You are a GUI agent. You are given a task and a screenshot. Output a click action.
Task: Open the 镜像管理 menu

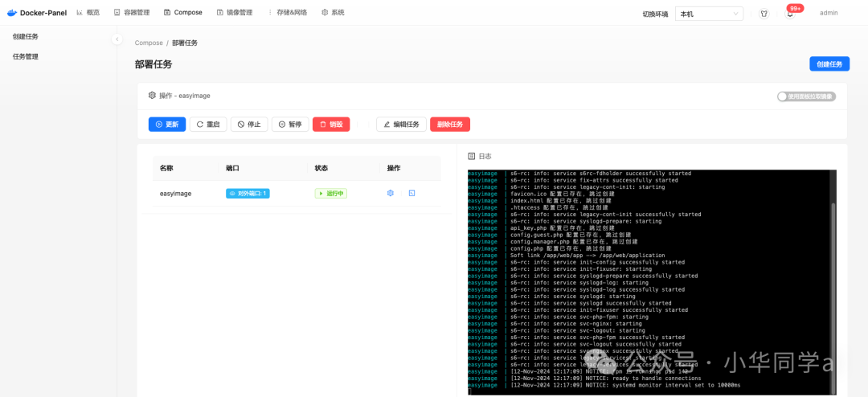[235, 12]
